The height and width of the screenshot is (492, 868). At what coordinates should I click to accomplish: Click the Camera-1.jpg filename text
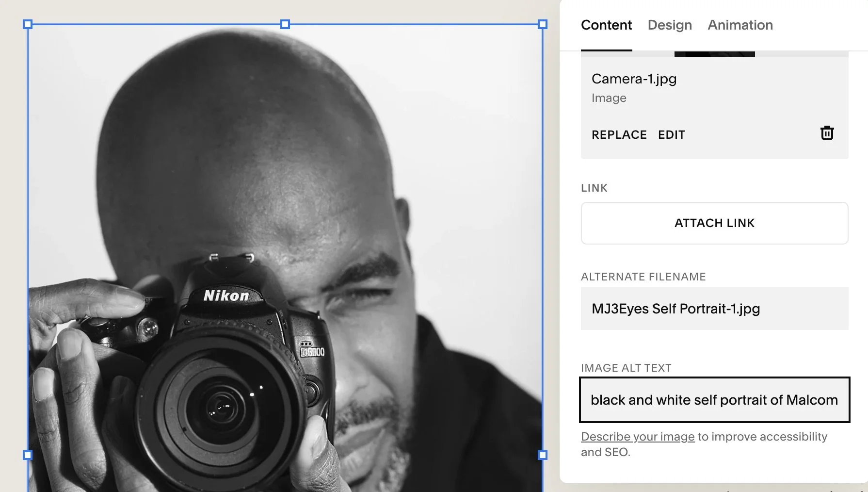pyautogui.click(x=634, y=79)
